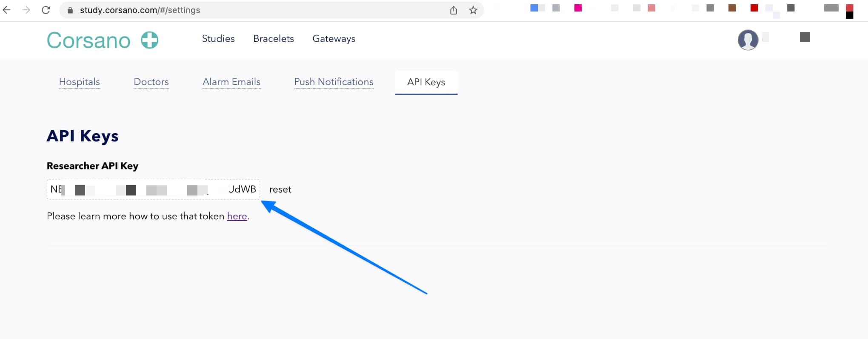Click the brown browser extension icon
Image resolution: width=868 pixels, height=339 pixels.
(732, 8)
